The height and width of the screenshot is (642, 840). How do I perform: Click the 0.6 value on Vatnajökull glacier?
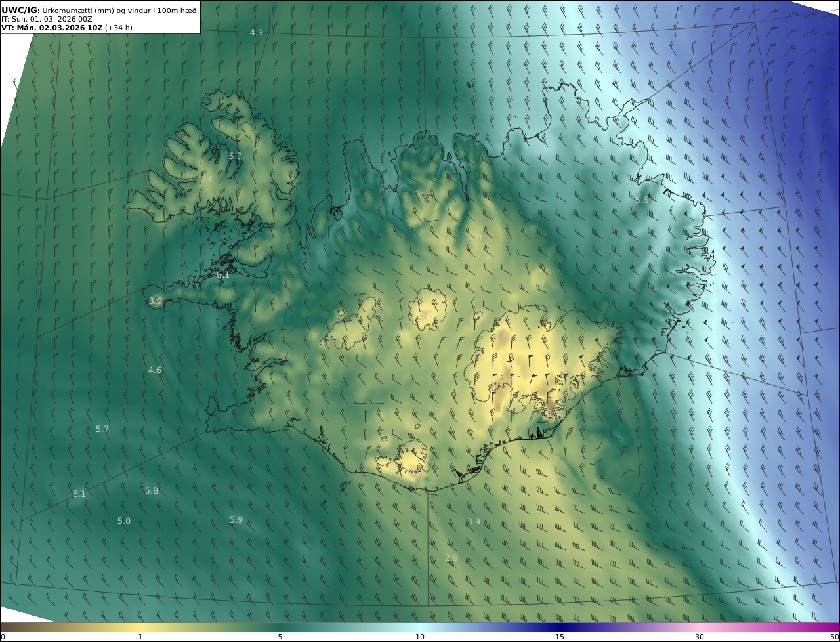501,336
